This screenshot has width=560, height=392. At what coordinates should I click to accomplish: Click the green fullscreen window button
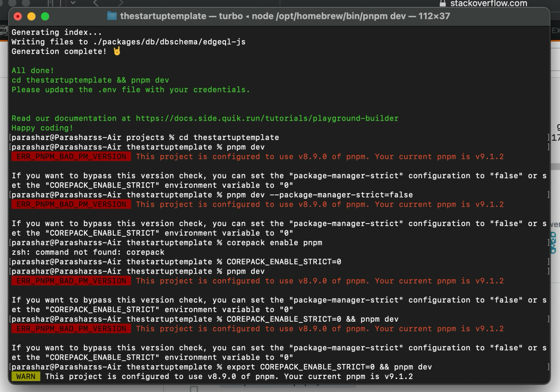45,16
